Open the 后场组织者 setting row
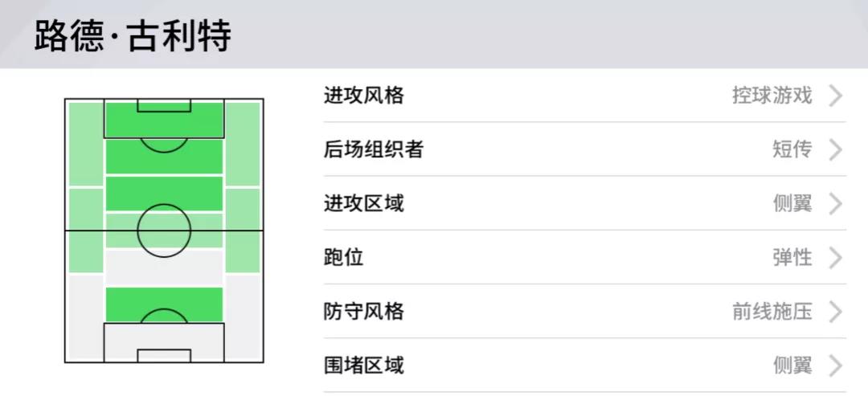Viewport: 868px width, 396px height. pyautogui.click(x=584, y=150)
